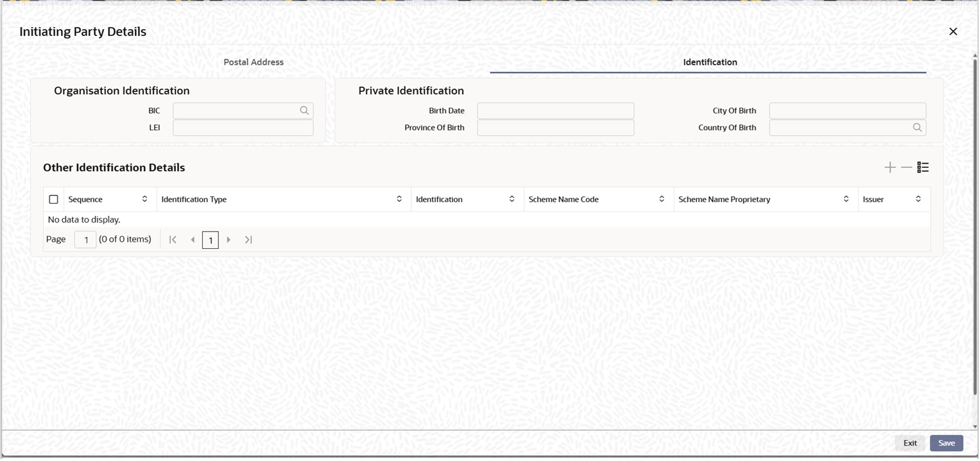980x461 pixels.
Task: Focus the BIC input field
Action: click(x=243, y=111)
